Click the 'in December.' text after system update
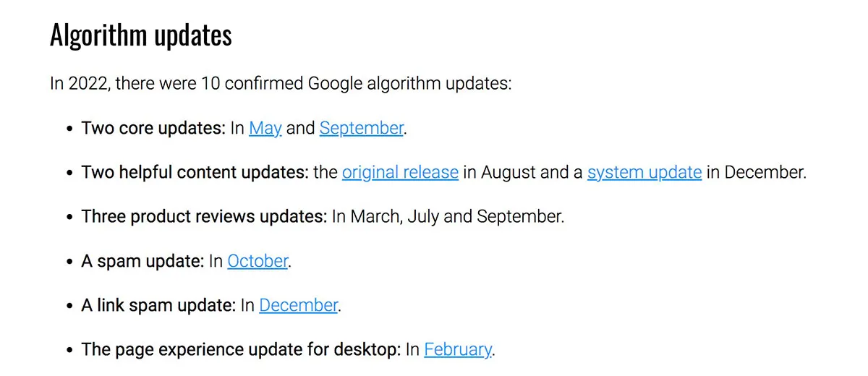The width and height of the screenshot is (868, 376). pos(756,172)
